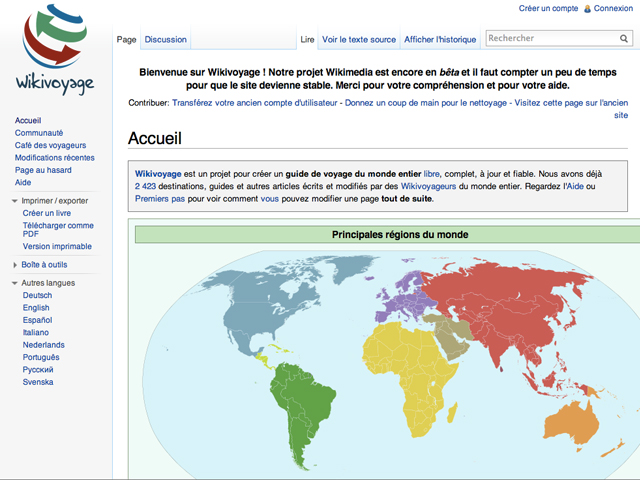
Task: Click Télécharger comme PDF link
Action: (x=58, y=229)
